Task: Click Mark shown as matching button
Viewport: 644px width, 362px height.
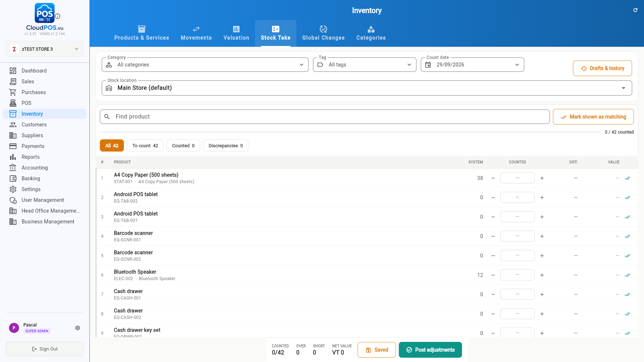Action: coord(593,117)
